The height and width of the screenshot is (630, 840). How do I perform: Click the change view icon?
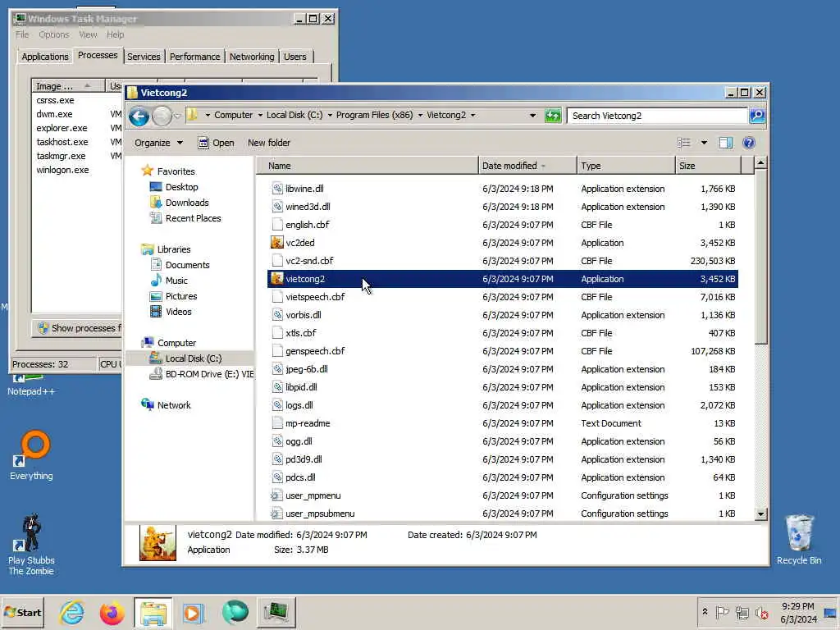click(x=684, y=143)
